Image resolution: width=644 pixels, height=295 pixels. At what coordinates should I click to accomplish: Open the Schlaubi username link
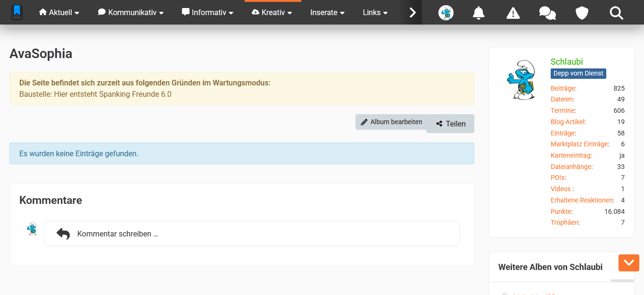(x=567, y=62)
